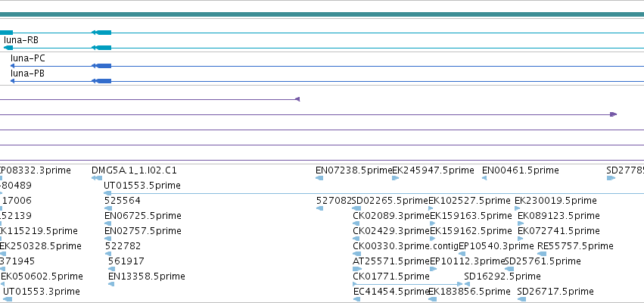Select the luna-PB transcript label
644x303 pixels.
(x=27, y=73)
